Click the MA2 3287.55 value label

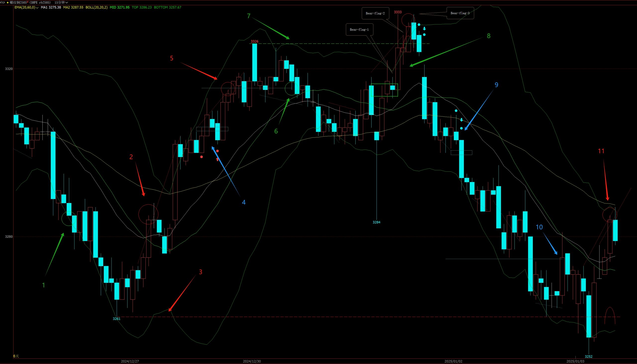73,7
